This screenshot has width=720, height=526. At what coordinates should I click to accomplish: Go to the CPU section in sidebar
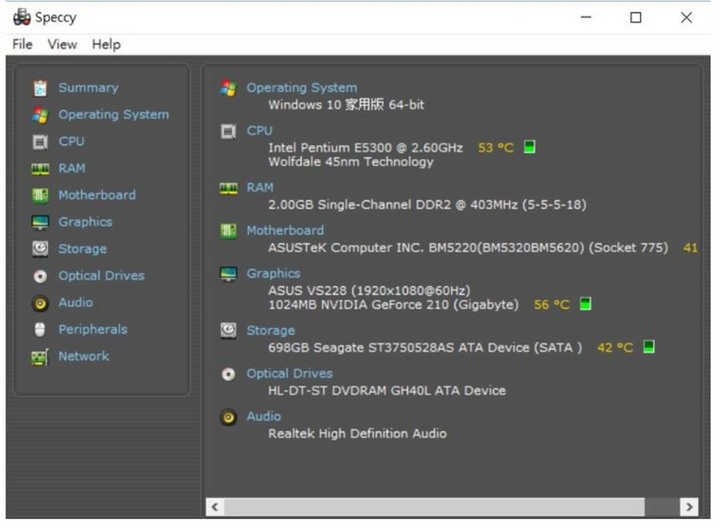click(71, 141)
